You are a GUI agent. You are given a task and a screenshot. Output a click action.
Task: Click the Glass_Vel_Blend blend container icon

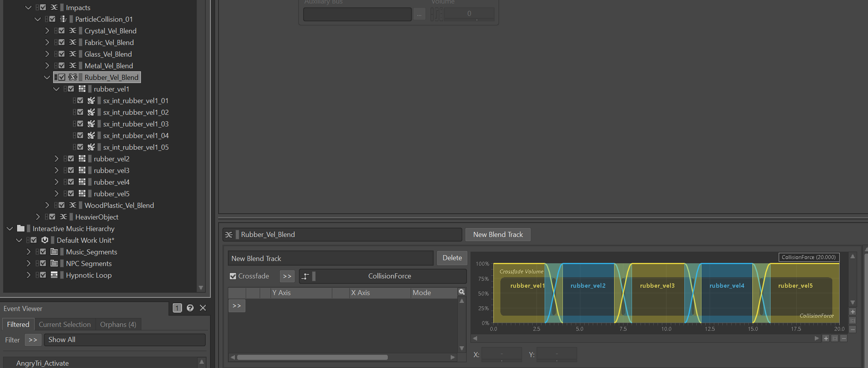[x=73, y=54]
